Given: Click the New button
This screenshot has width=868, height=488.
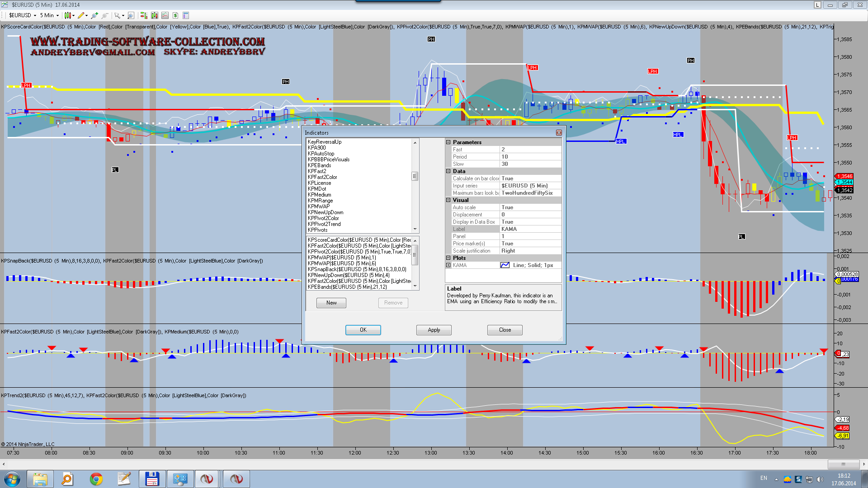Looking at the screenshot, I should tap(331, 303).
